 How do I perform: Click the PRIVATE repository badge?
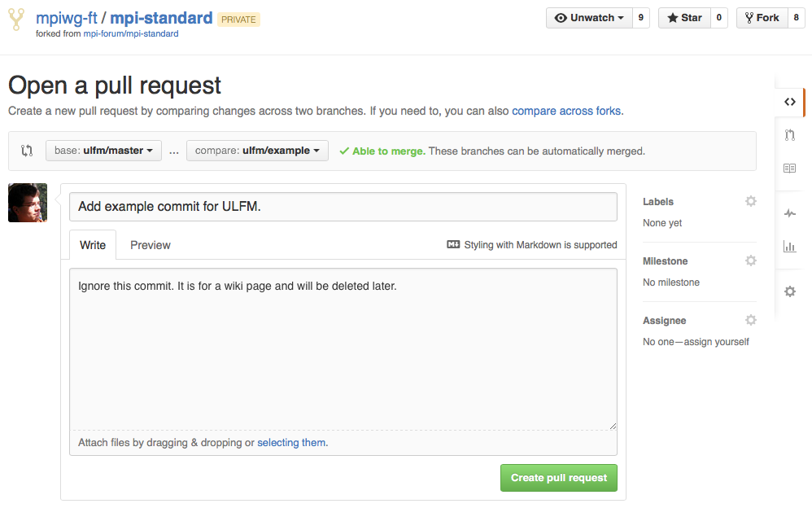click(238, 20)
